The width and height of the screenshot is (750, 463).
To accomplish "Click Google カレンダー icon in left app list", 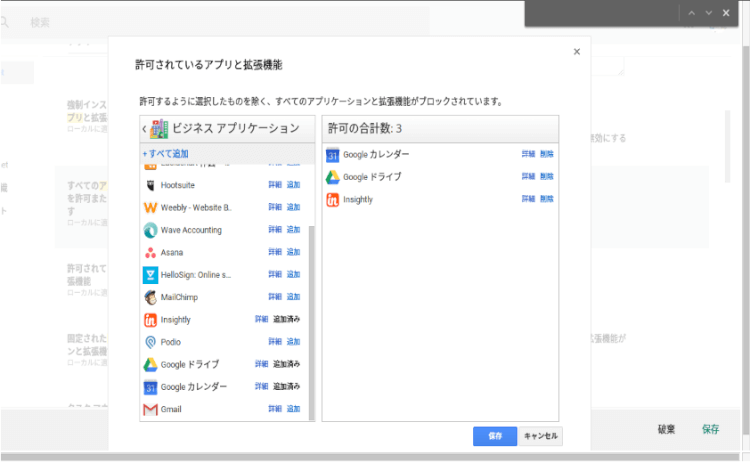I will point(150,387).
